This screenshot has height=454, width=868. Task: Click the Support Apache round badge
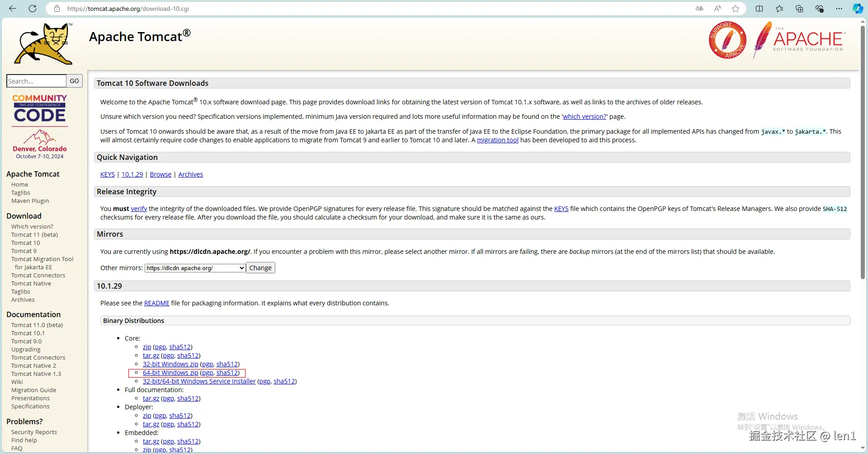[x=727, y=40]
